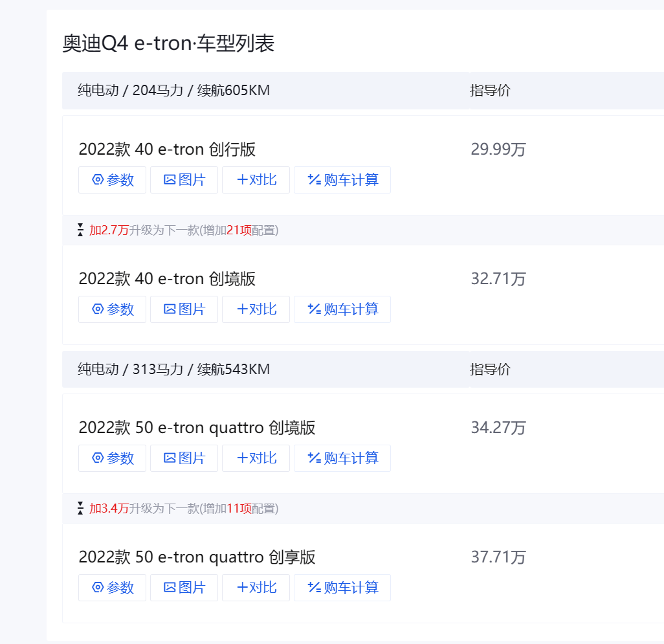Click the 2022款 50 e-tron quattro 创享版 name

point(197,557)
